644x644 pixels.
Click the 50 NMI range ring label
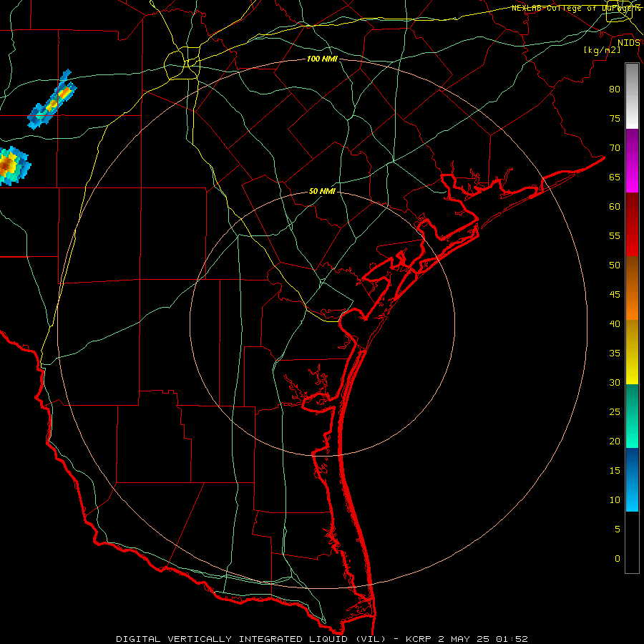tap(322, 191)
